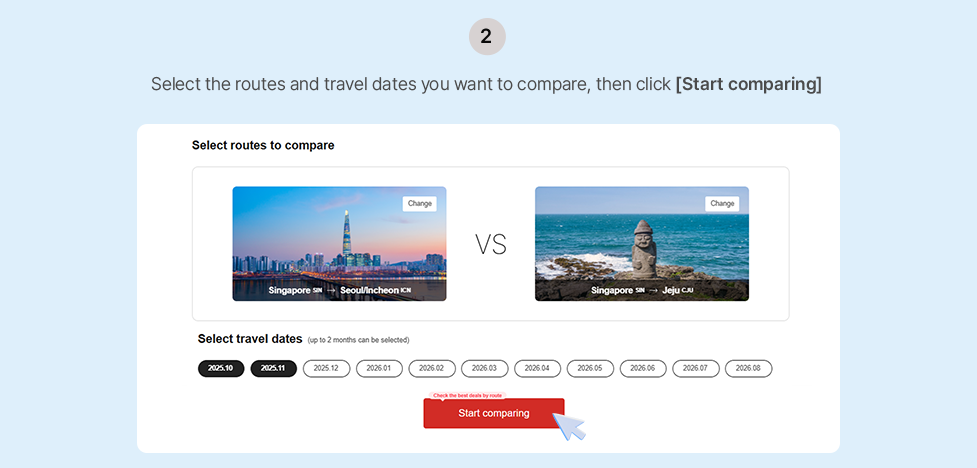The image size is (977, 468).
Task: Choose 2026.02 as travel date
Action: [x=432, y=368]
